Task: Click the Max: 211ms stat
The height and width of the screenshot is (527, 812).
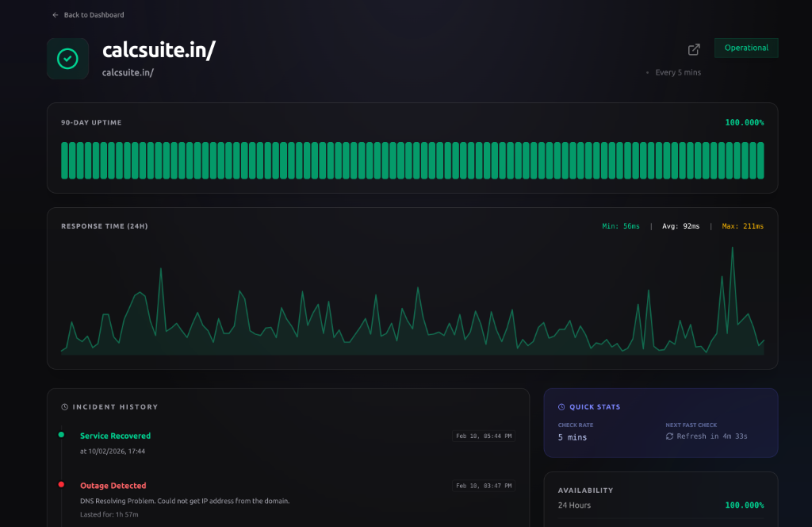Action: [742, 226]
